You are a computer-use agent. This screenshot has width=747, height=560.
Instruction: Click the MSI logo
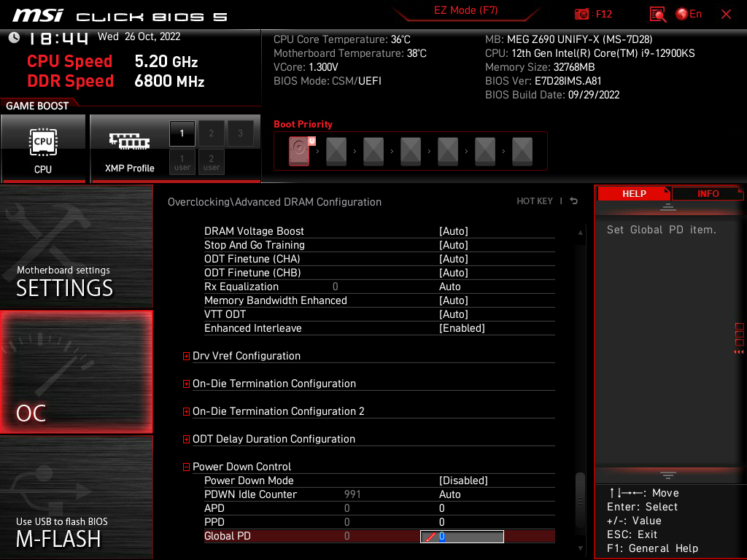(x=38, y=16)
